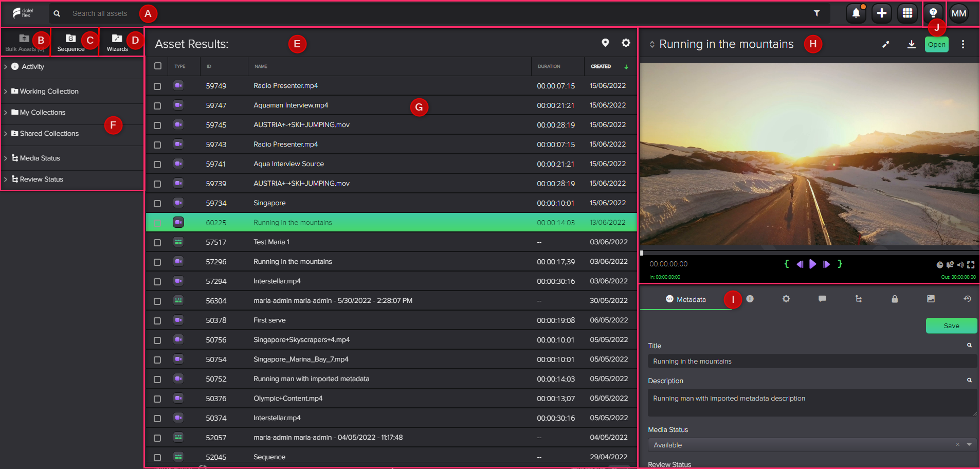The image size is (980, 469).
Task: Click the Save button for metadata
Action: coord(951,326)
